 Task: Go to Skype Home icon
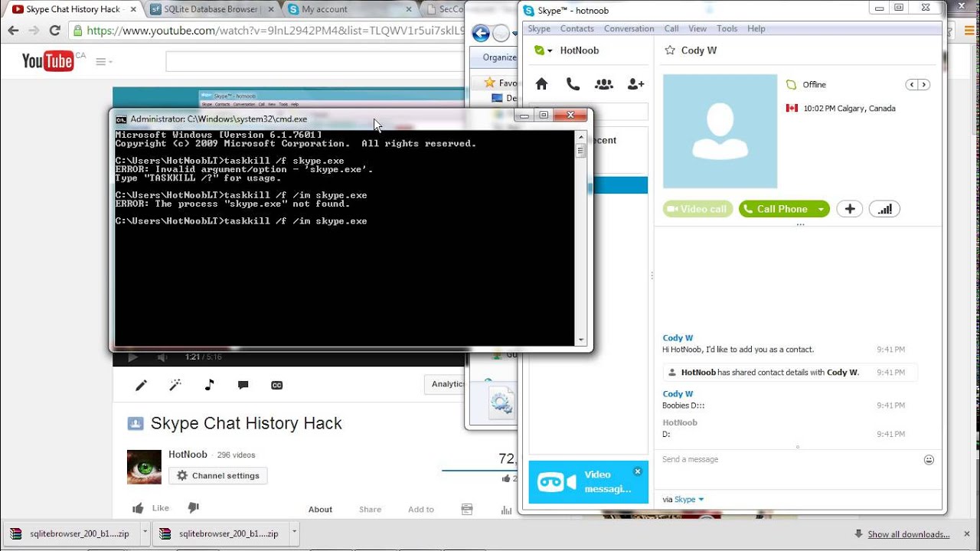pos(541,84)
